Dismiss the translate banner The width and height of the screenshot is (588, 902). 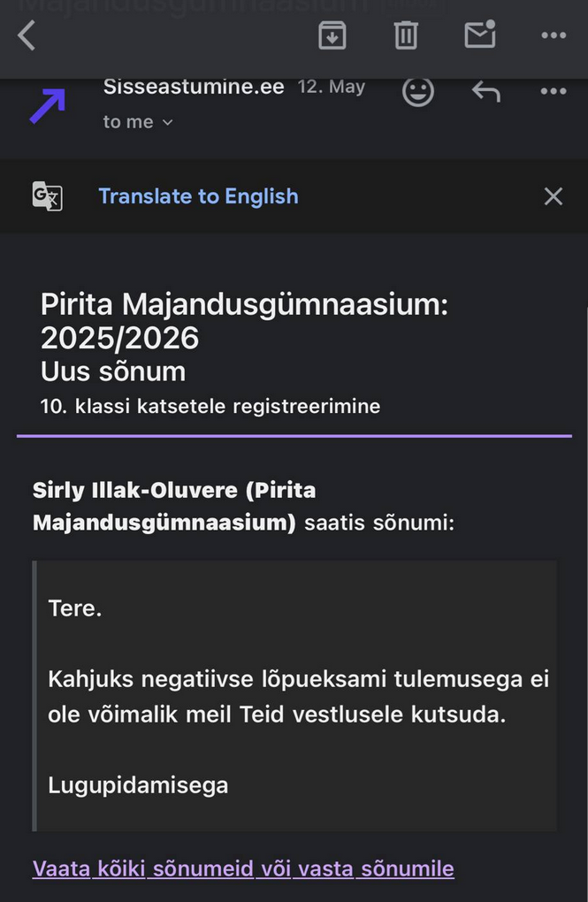point(554,196)
